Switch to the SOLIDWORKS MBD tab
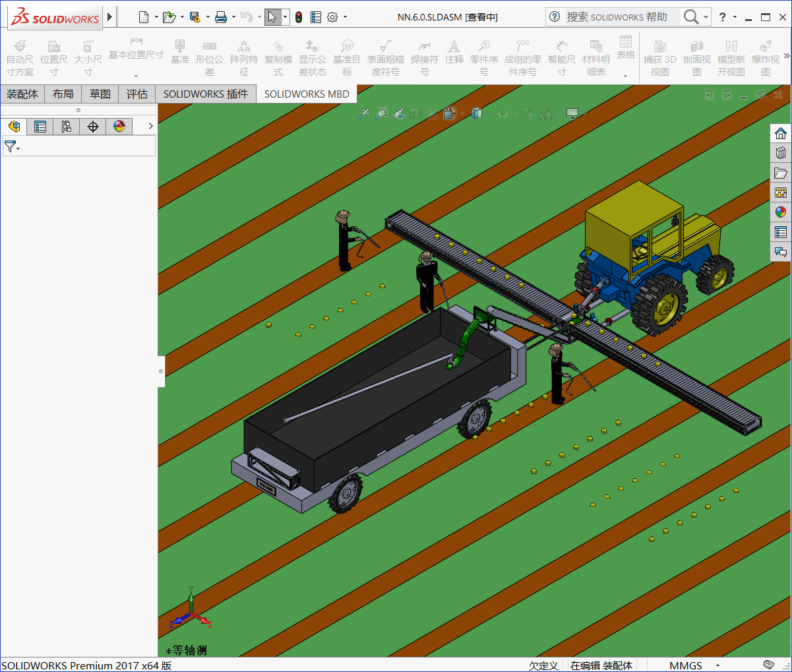Image resolution: width=792 pixels, height=672 pixels. (307, 94)
